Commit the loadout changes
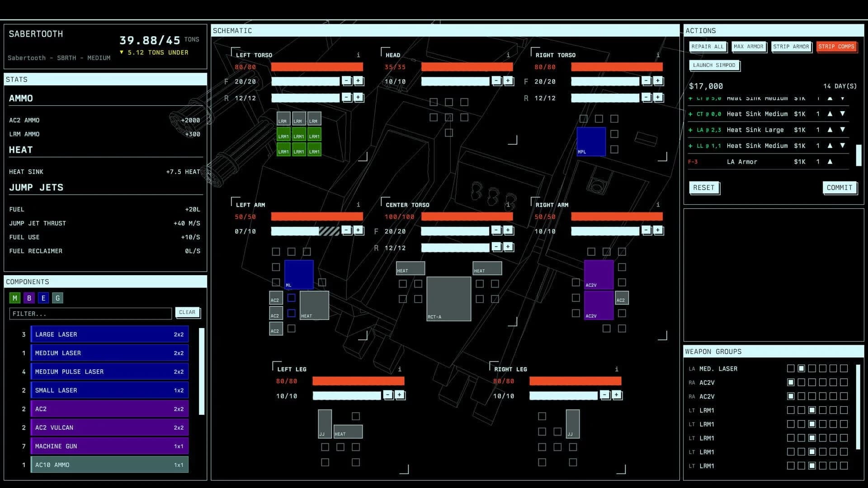 tap(839, 188)
